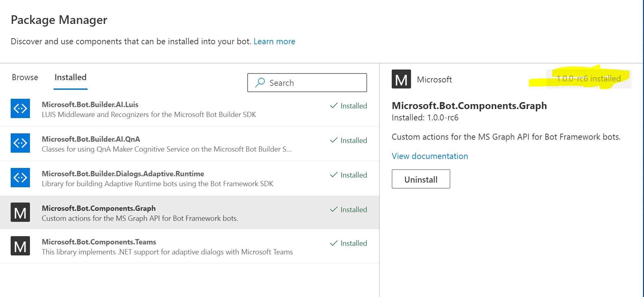644x297 pixels.
Task: Open the View documentation link
Action: coord(430,156)
